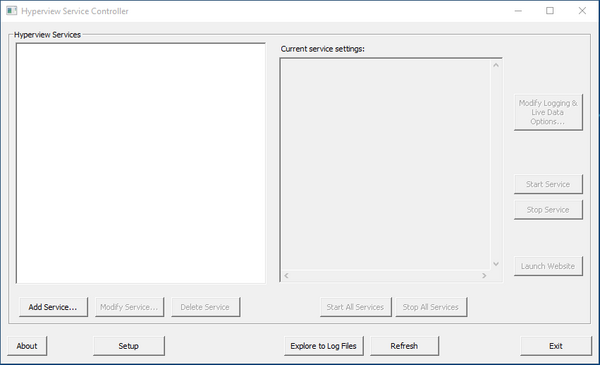The image size is (600, 365).
Task: Minimize the Hyperview Service Controller window
Action: click(518, 11)
